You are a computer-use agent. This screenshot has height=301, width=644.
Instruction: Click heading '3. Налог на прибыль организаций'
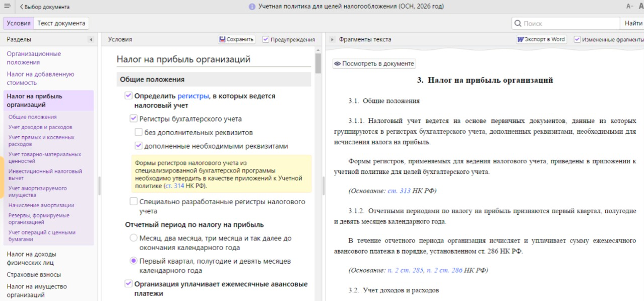(485, 80)
